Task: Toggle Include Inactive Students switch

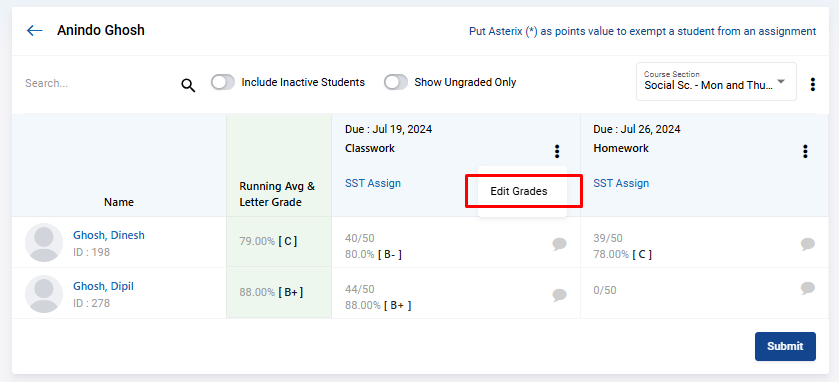Action: coord(223,82)
